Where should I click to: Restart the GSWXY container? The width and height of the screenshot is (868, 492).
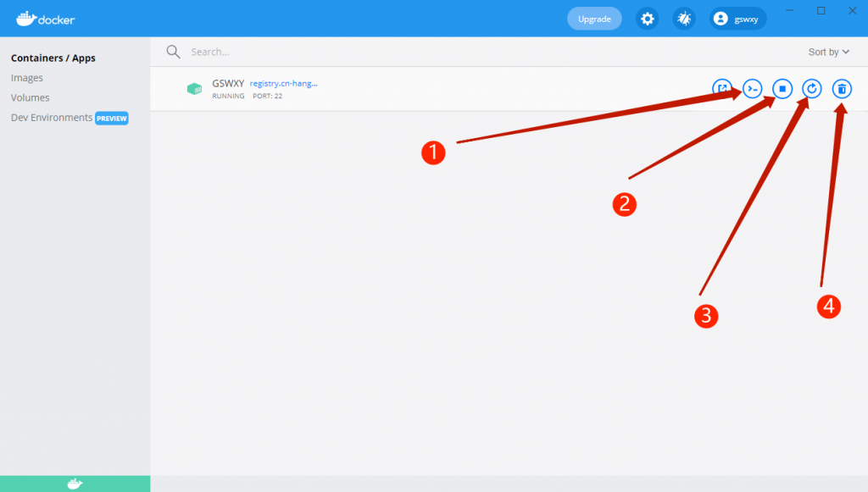812,88
